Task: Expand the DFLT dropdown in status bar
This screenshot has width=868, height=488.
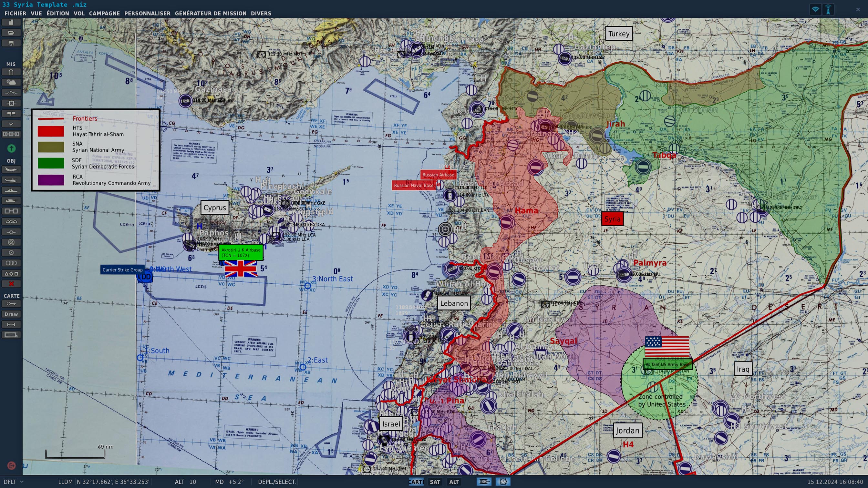Action: (x=22, y=482)
